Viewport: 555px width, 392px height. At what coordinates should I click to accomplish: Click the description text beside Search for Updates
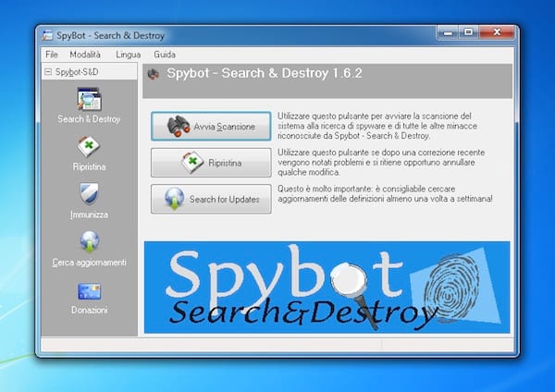point(385,194)
